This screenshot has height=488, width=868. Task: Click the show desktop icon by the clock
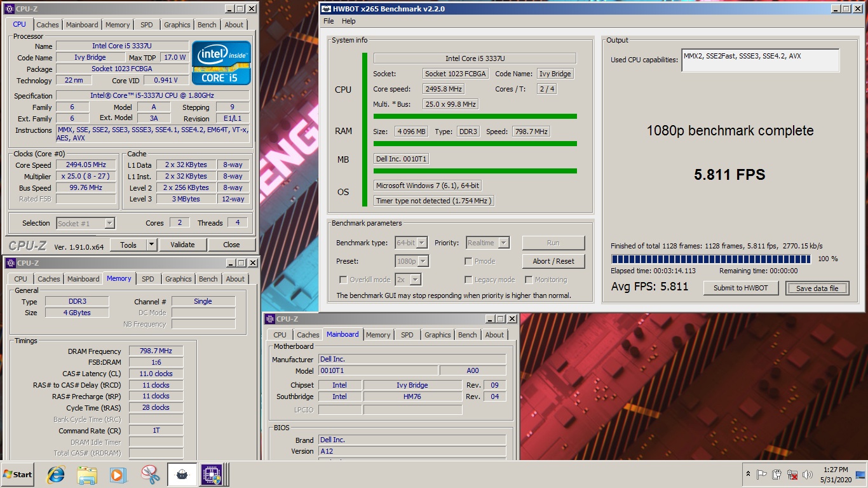click(860, 475)
